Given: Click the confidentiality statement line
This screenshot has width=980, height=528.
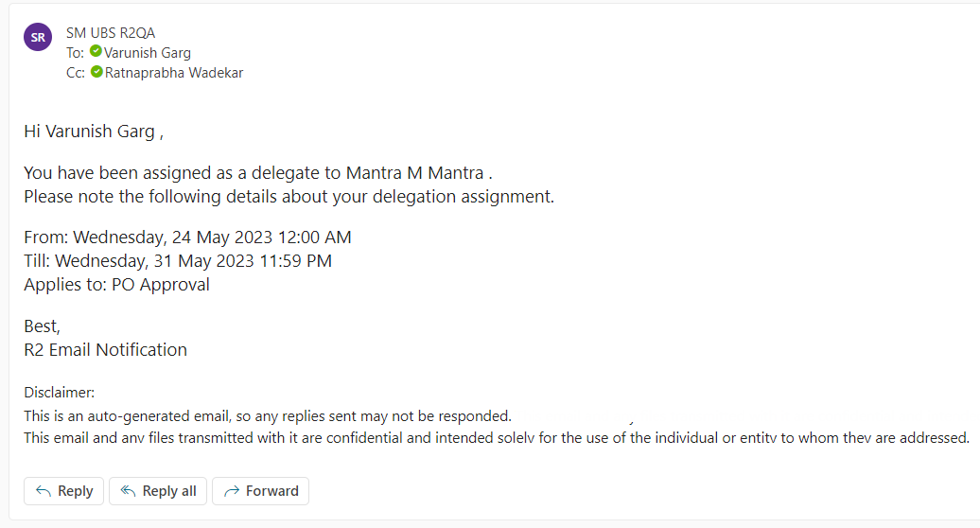Looking at the screenshot, I should click(497, 438).
